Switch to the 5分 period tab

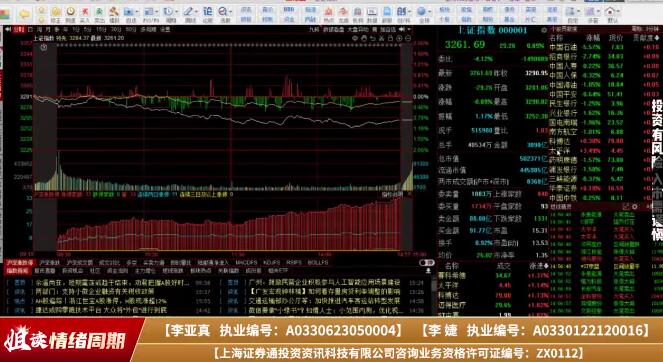pos(87,30)
